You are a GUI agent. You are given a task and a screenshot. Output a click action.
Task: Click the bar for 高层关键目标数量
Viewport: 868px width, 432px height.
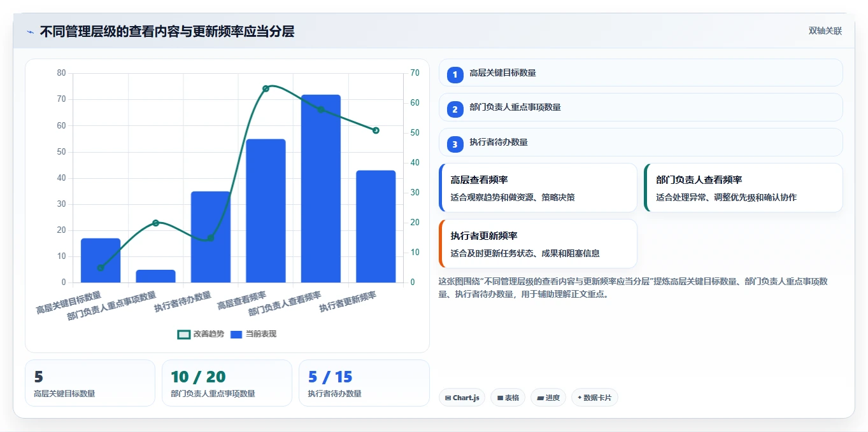(101, 260)
